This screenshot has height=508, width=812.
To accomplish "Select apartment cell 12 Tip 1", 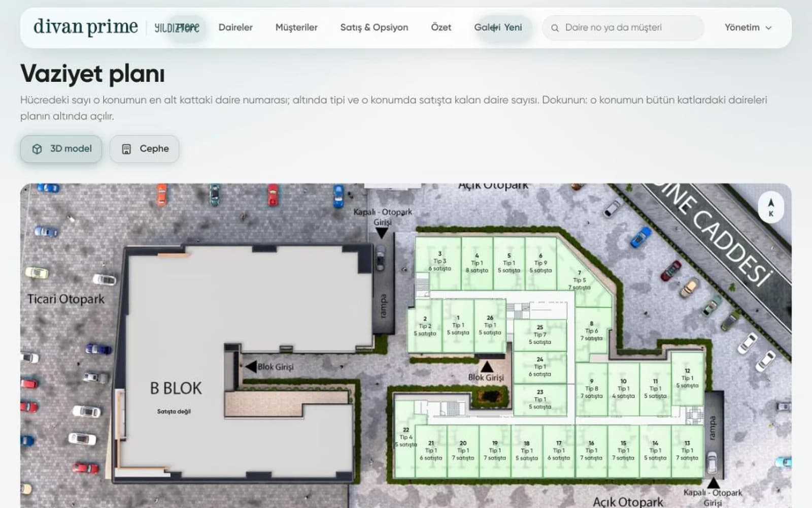I will tap(687, 378).
